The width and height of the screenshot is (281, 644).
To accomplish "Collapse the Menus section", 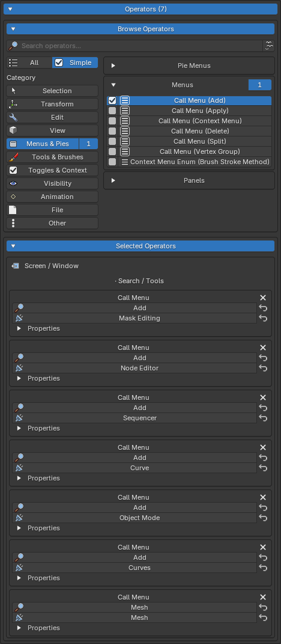I will 113,85.
